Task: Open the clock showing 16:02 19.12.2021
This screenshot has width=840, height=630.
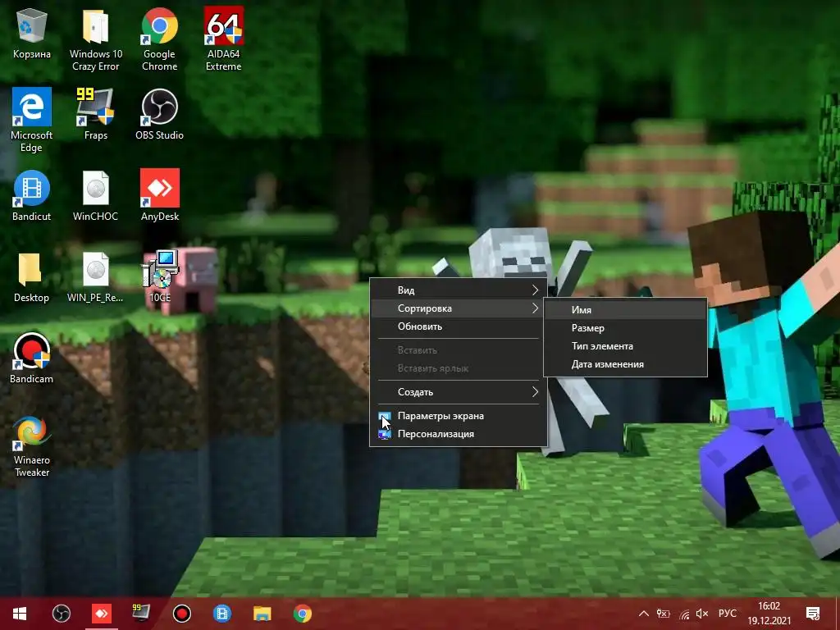Action: tap(769, 614)
